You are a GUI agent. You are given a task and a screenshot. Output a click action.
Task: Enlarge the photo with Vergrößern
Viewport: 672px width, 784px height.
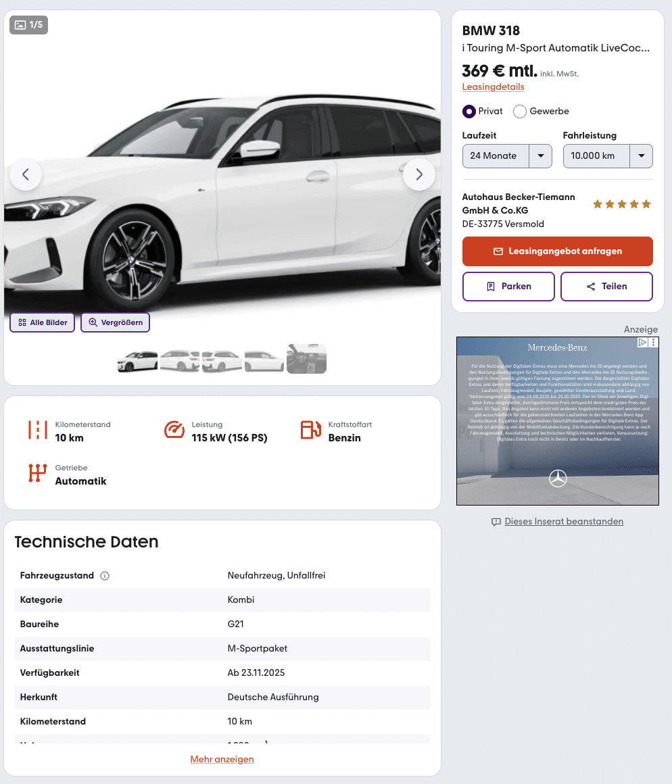[x=116, y=322]
